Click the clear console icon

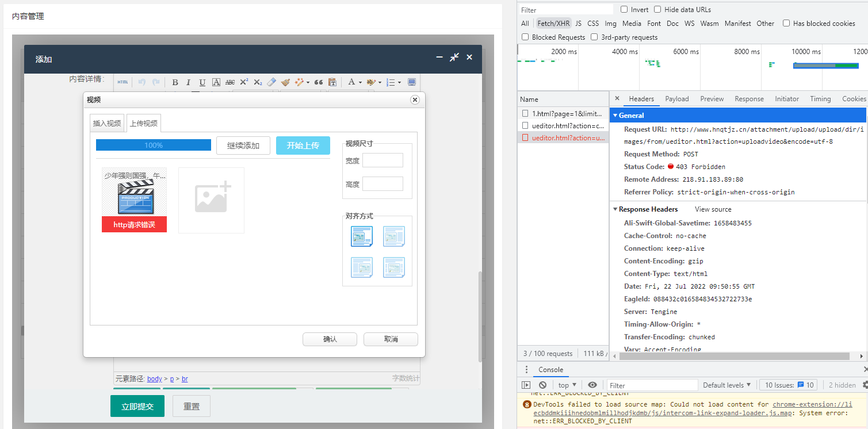542,385
